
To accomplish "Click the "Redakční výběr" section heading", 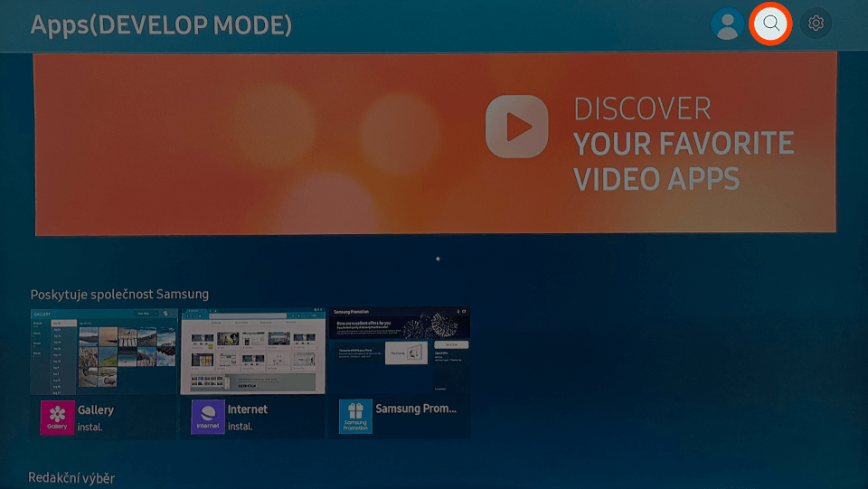I will click(x=71, y=478).
